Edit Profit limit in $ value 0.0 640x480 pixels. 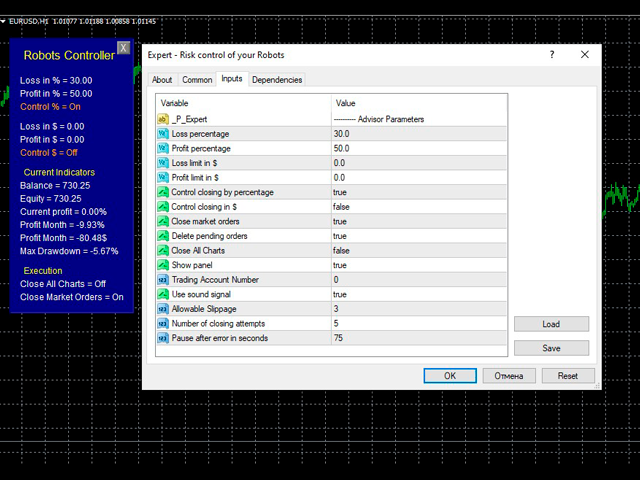click(x=419, y=178)
